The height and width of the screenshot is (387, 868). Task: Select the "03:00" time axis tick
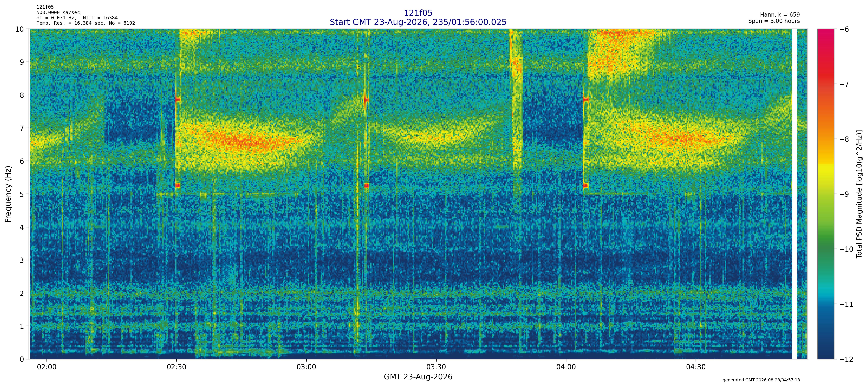tap(306, 367)
